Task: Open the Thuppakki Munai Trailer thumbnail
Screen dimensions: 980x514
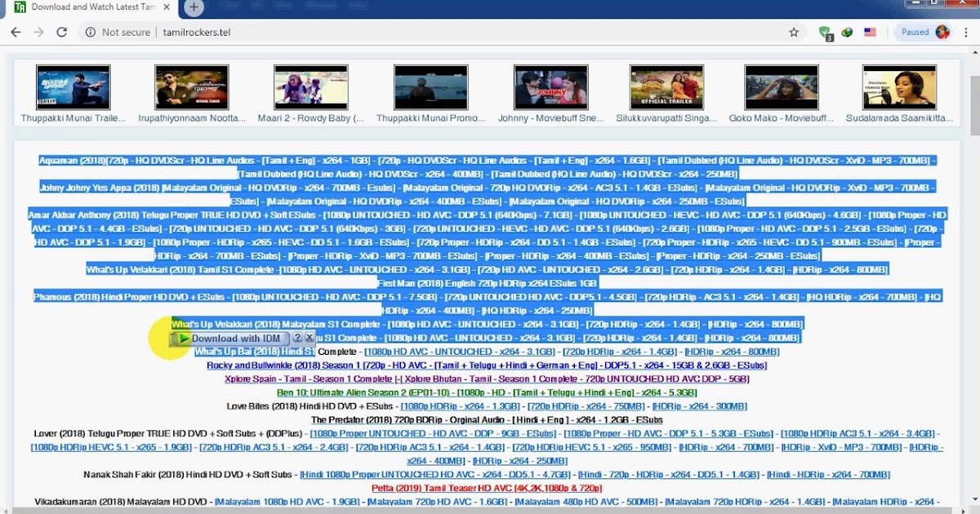Action: [73, 87]
